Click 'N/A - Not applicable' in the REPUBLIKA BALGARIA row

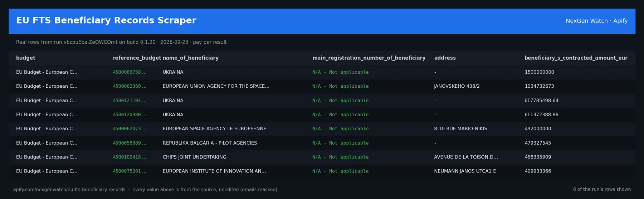click(340, 143)
